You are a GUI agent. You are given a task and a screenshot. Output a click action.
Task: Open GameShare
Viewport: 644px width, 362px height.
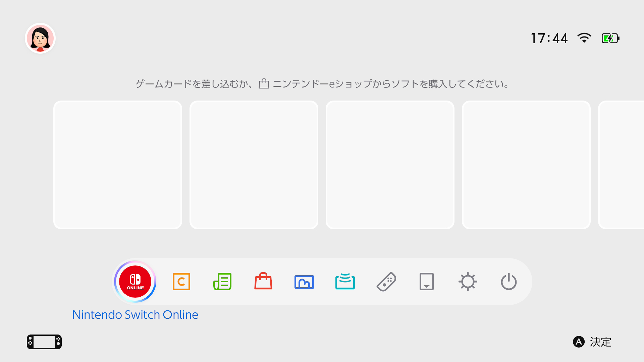pyautogui.click(x=345, y=282)
